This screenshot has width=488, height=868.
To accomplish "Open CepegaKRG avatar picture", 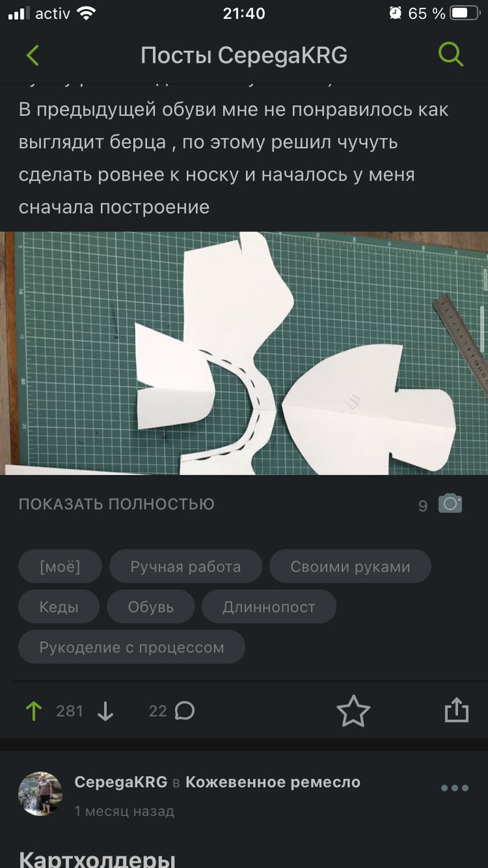I will (40, 793).
